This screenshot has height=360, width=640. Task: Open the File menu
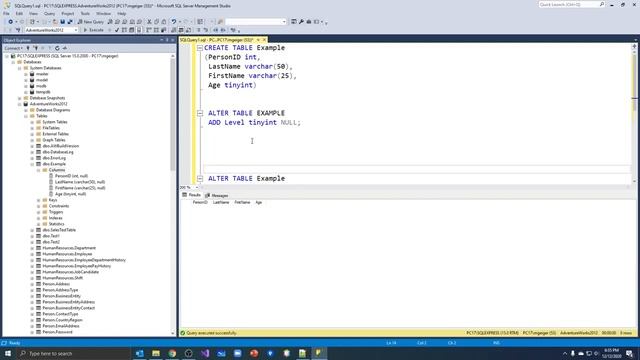point(6,13)
